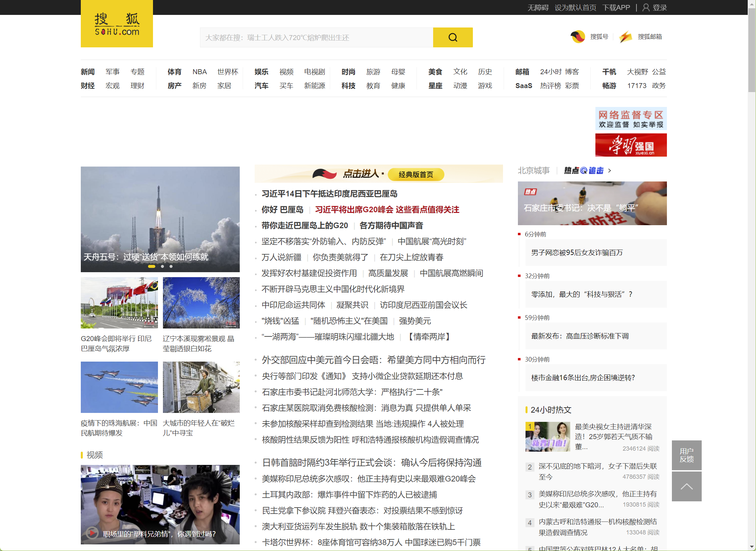Open 深不见底的地下暗河 hot article

(597, 471)
